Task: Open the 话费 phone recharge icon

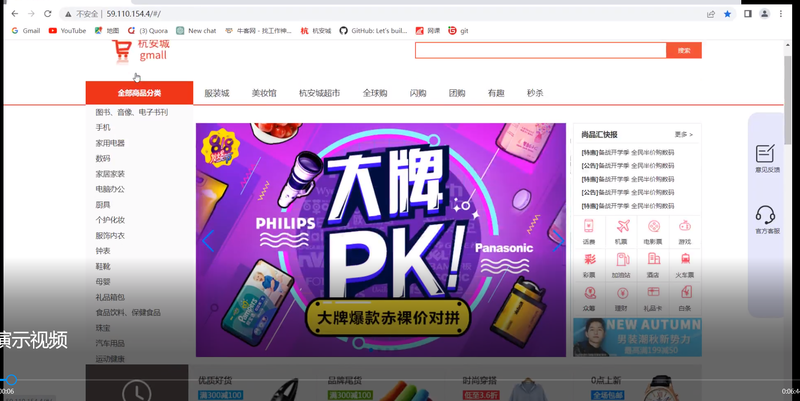Action: point(589,232)
